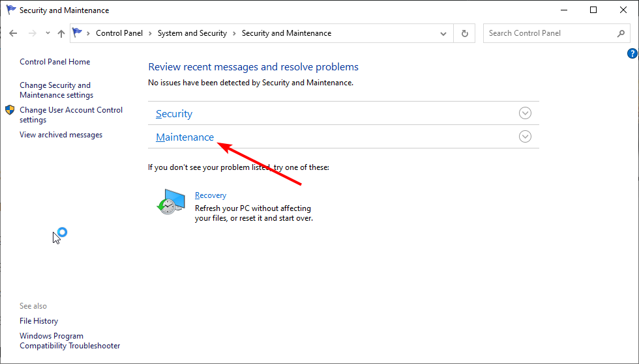Image resolution: width=639 pixels, height=364 pixels.
Task: Open File History under See also
Action: coord(38,321)
